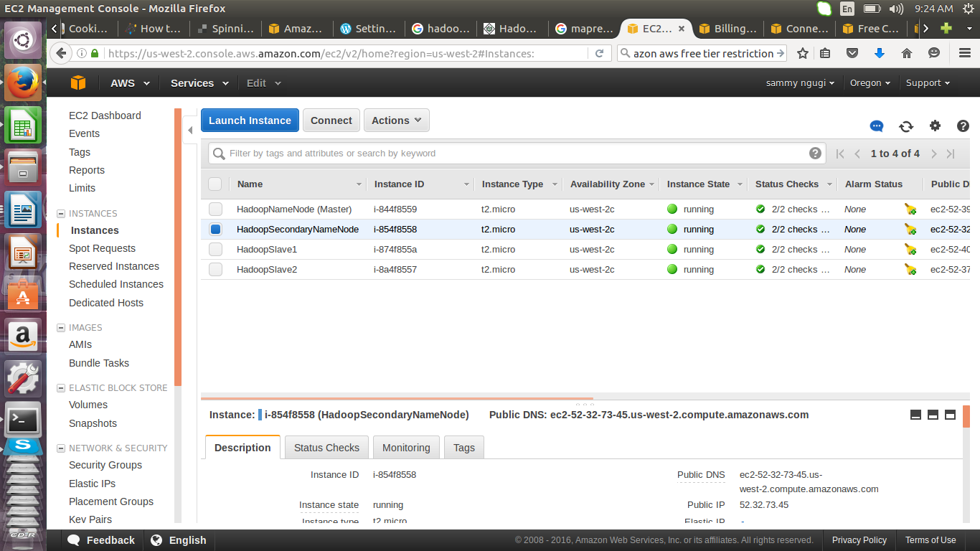
Task: Launch Firefox from the Ubuntu dock
Action: 23,83
